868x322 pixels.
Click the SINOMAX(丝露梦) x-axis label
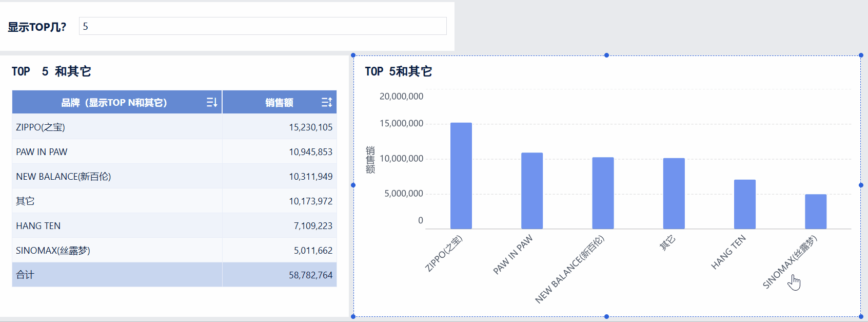[790, 262]
